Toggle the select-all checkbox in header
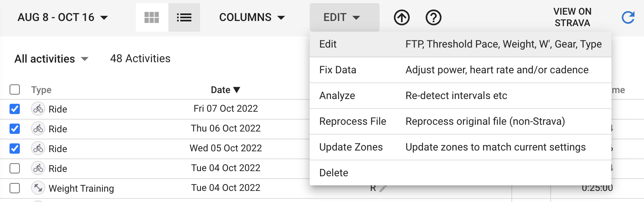The image size is (644, 202). [15, 90]
